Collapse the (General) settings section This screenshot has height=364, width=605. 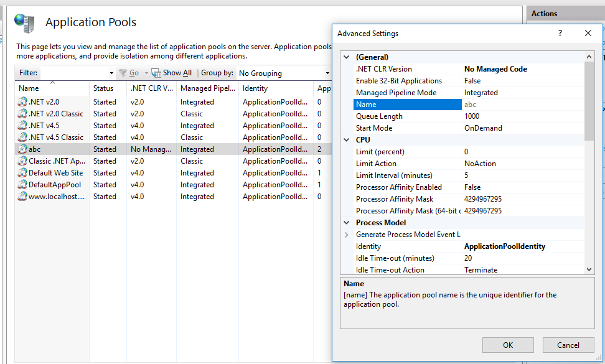click(347, 57)
